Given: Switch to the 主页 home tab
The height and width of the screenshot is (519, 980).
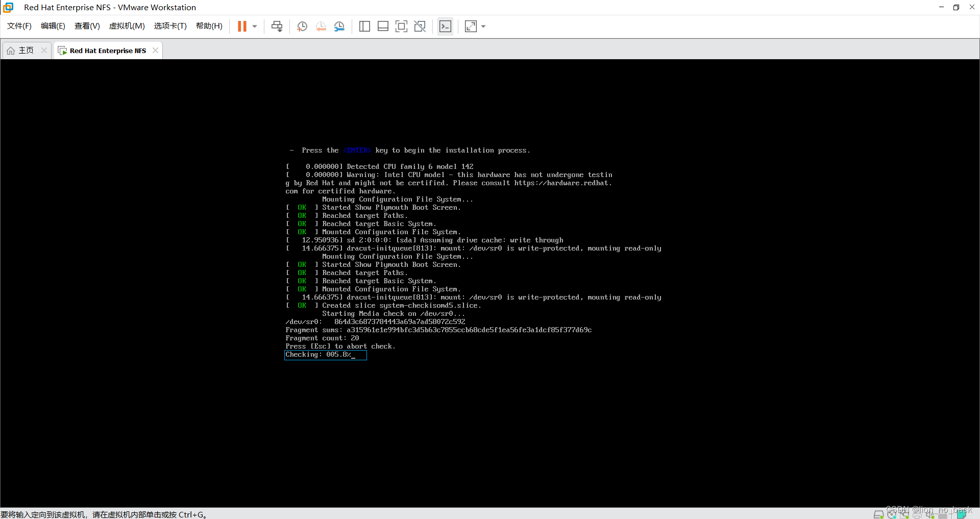Looking at the screenshot, I should tap(27, 51).
